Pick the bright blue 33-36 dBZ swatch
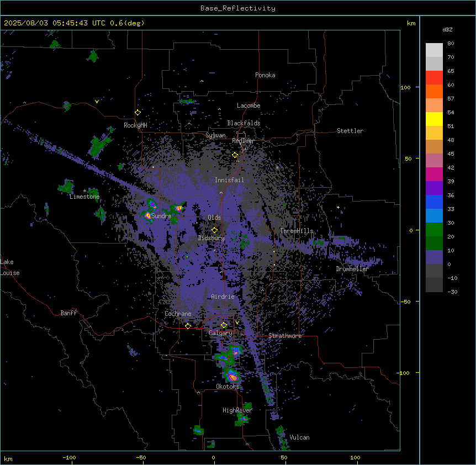 434,202
